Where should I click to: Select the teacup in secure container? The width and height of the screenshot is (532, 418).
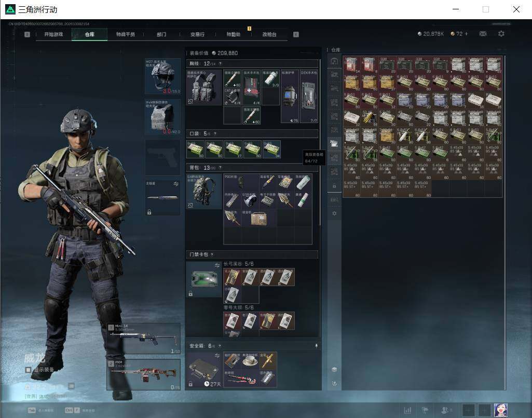click(x=250, y=360)
